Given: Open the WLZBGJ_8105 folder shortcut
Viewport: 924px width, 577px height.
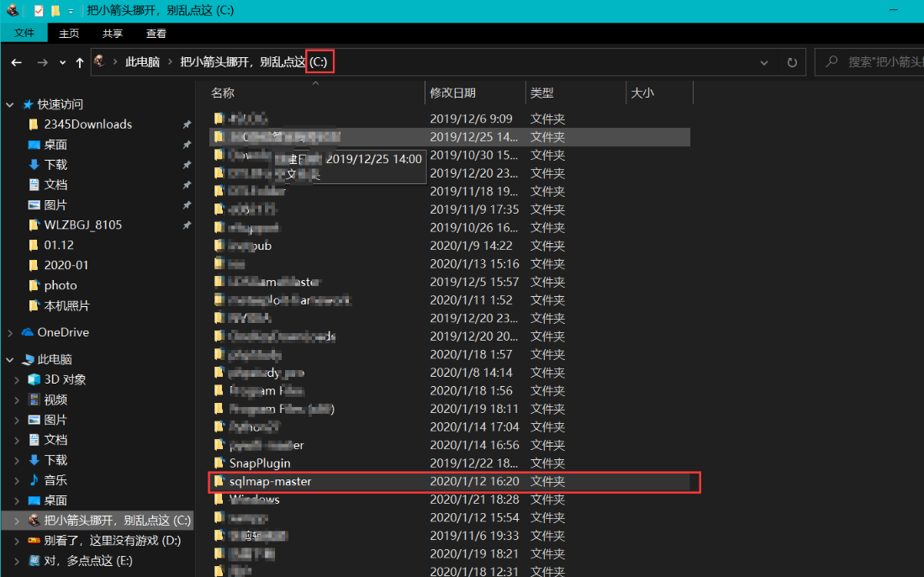Looking at the screenshot, I should click(x=82, y=225).
